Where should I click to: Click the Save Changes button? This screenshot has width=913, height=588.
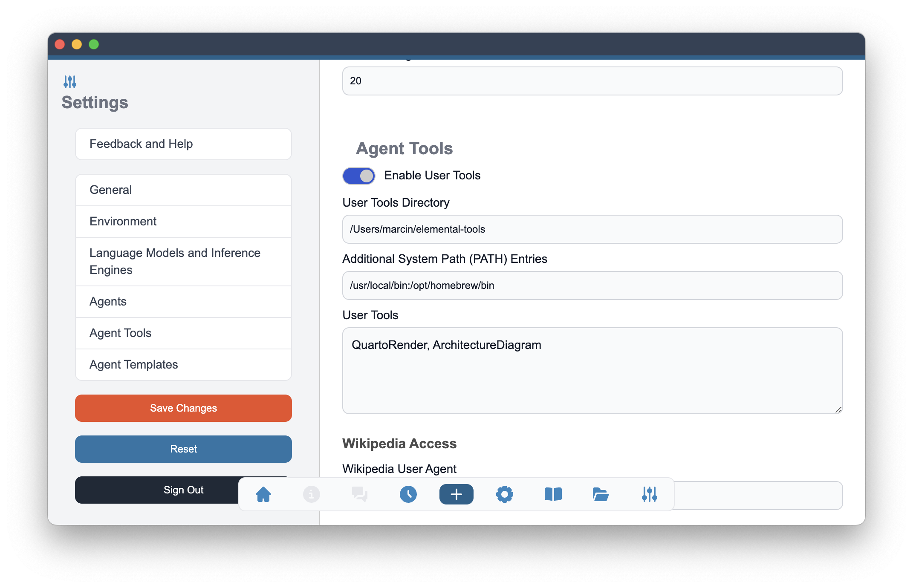point(183,408)
